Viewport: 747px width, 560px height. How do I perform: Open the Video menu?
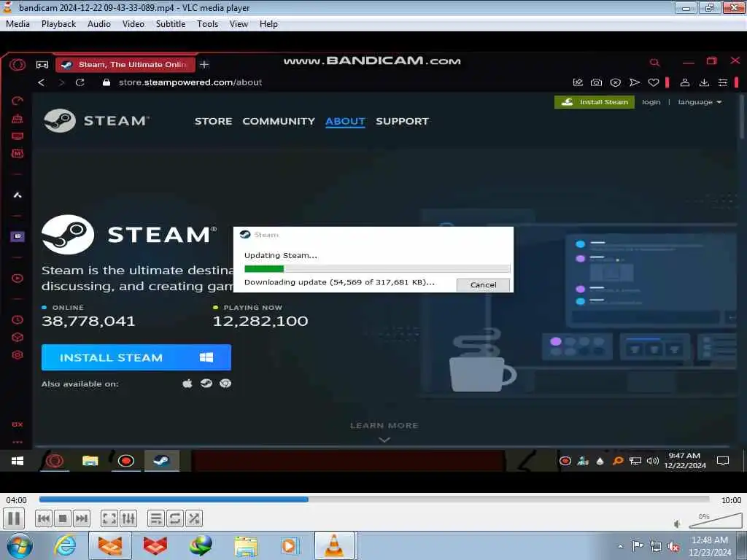[133, 24]
